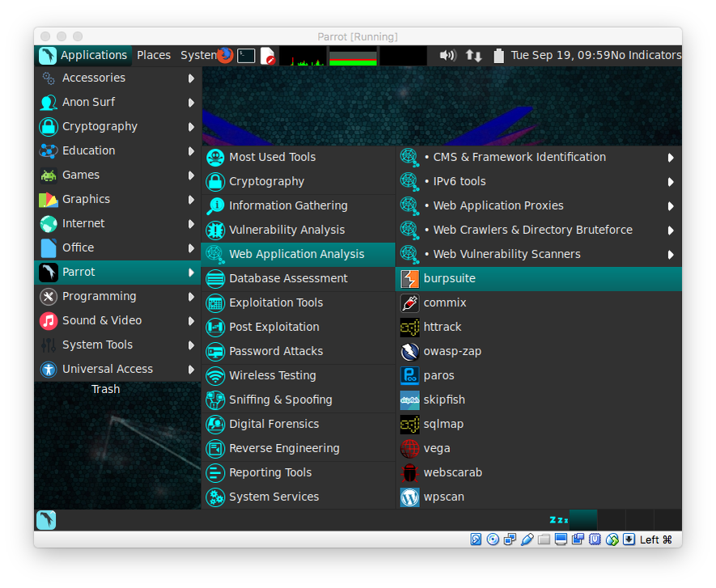Click VirtualBox USB pen status icon
The image size is (716, 588).
point(527,539)
